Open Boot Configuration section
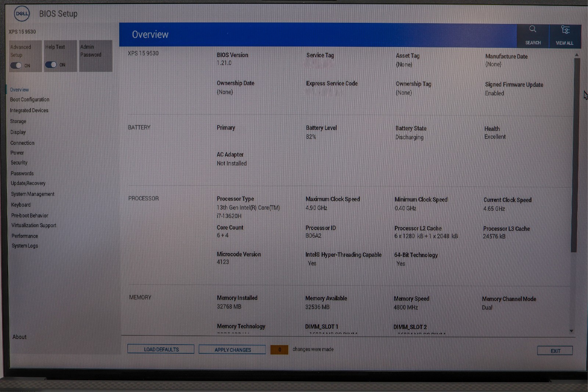This screenshot has width=588, height=392. 29,100
